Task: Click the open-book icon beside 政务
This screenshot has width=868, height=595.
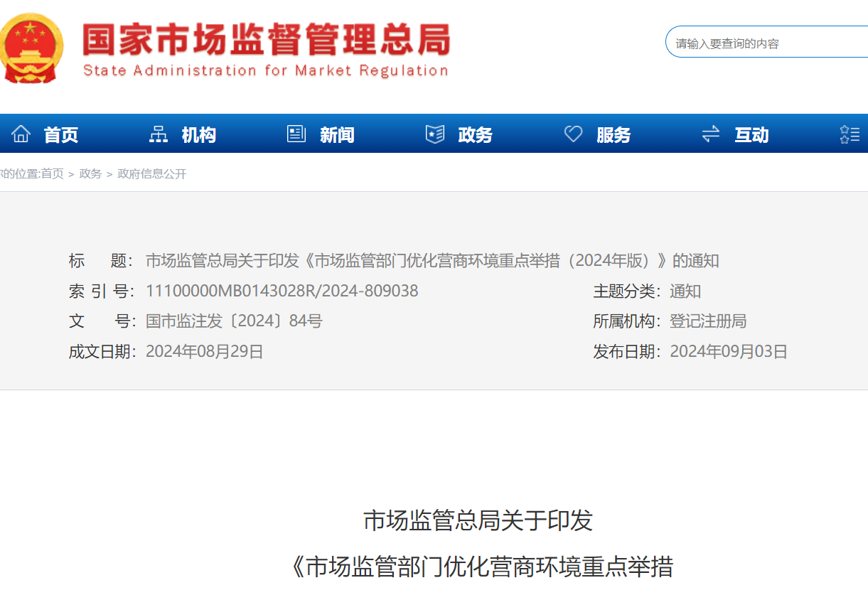Action: point(434,133)
